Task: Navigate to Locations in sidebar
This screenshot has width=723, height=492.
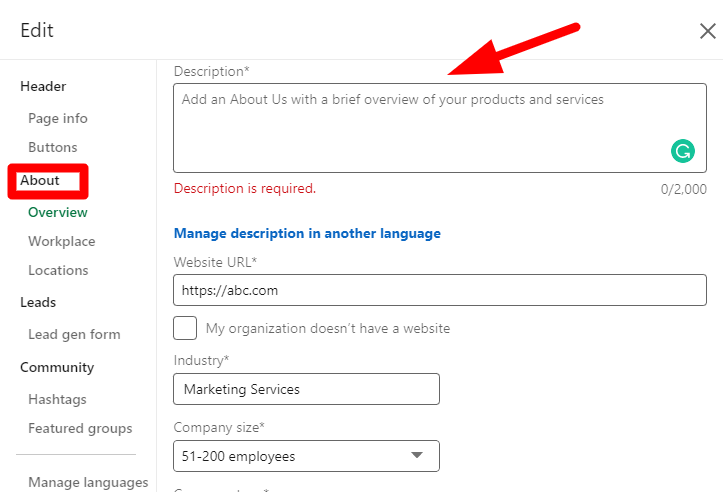Action: click(58, 270)
